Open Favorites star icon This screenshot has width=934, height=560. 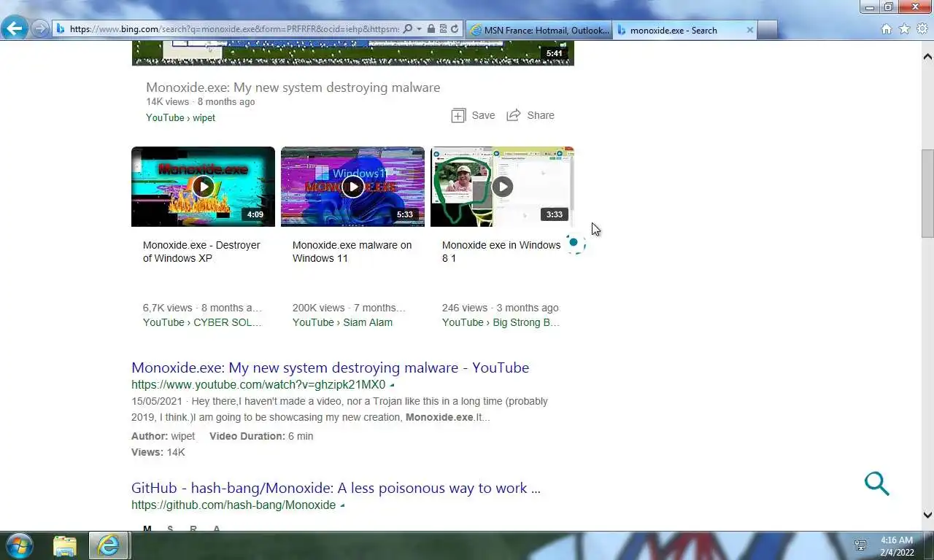[905, 29]
